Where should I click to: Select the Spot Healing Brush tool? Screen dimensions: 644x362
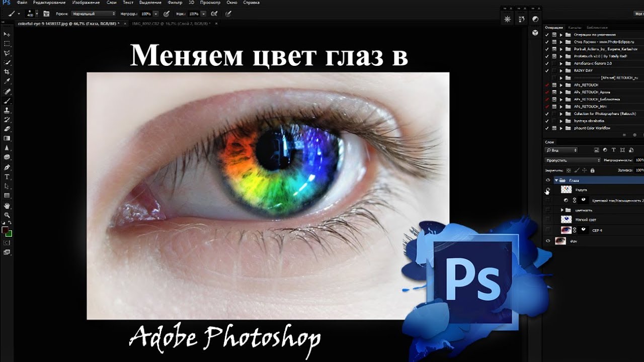(7, 92)
